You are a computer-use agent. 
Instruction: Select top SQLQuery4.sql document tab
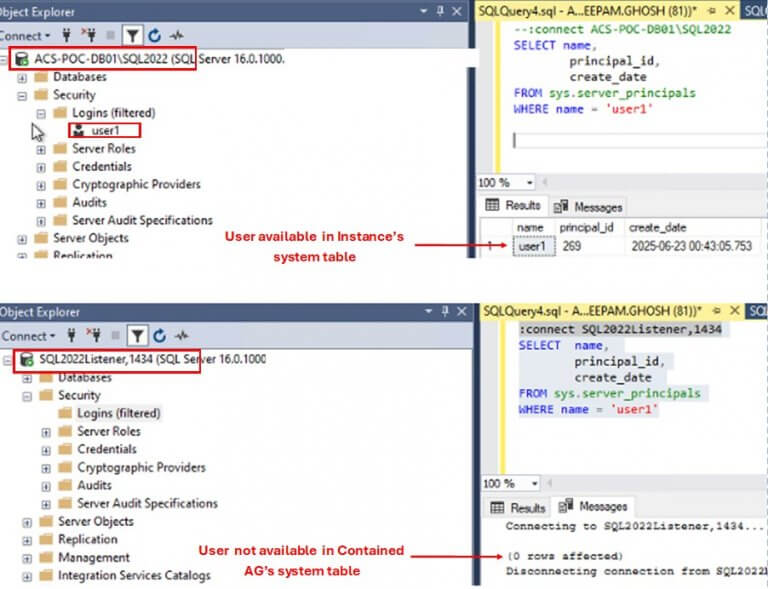[x=588, y=11]
